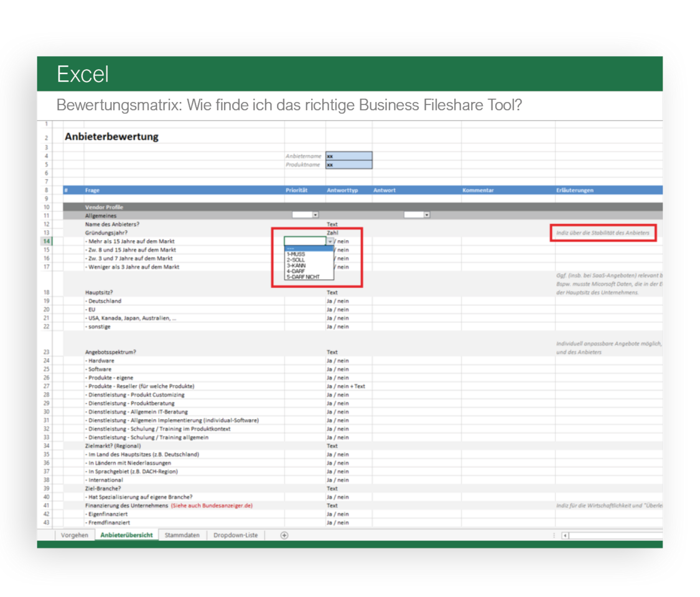Viewport: 700px width, 597px height.
Task: Pick 3-KANN from the priority options
Action: click(296, 266)
